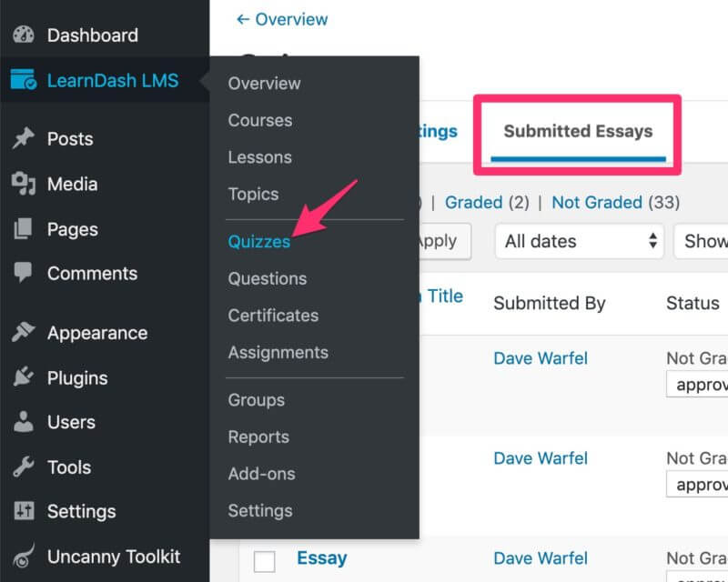This screenshot has width=728, height=582.
Task: Click the Plugins plug icon
Action: [x=23, y=377]
